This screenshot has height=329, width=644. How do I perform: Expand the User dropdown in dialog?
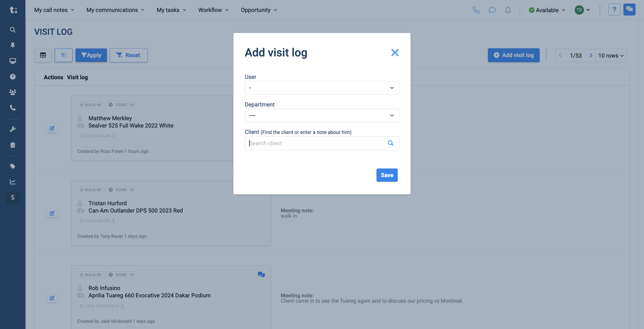click(x=322, y=88)
